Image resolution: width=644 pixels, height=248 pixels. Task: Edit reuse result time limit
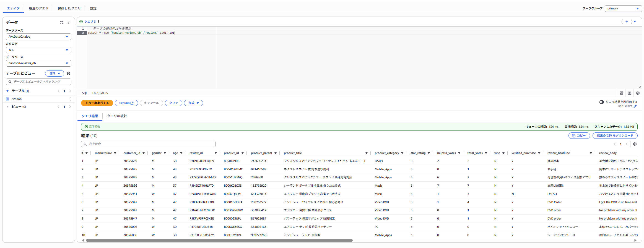635,106
